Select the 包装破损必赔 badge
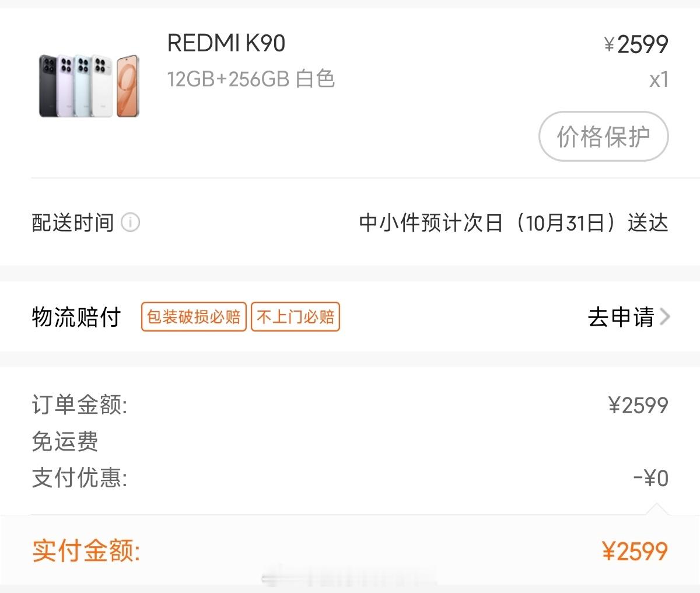 193,317
